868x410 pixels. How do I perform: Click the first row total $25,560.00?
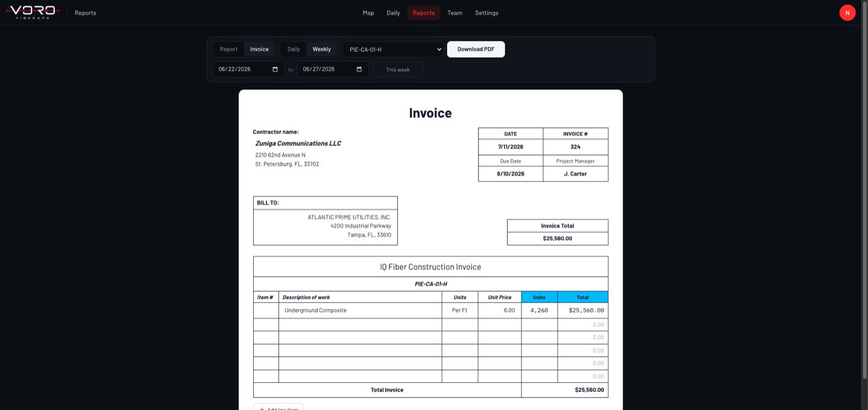tap(583, 311)
